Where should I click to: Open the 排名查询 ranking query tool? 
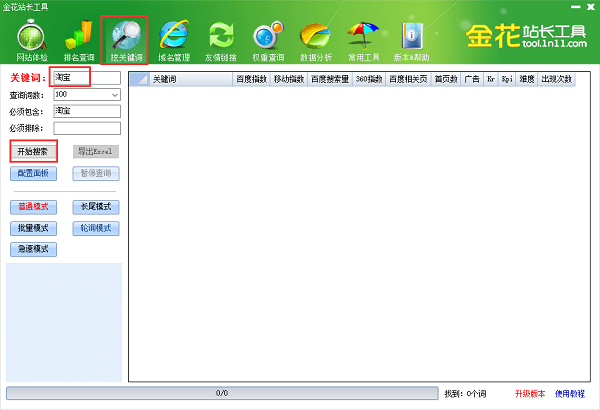tap(79, 40)
